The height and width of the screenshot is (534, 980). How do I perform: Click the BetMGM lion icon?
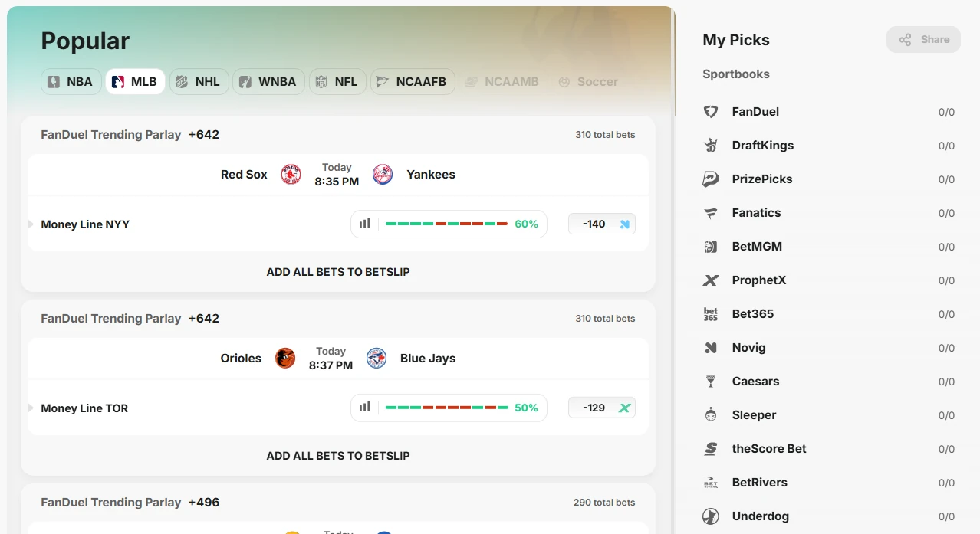click(711, 247)
